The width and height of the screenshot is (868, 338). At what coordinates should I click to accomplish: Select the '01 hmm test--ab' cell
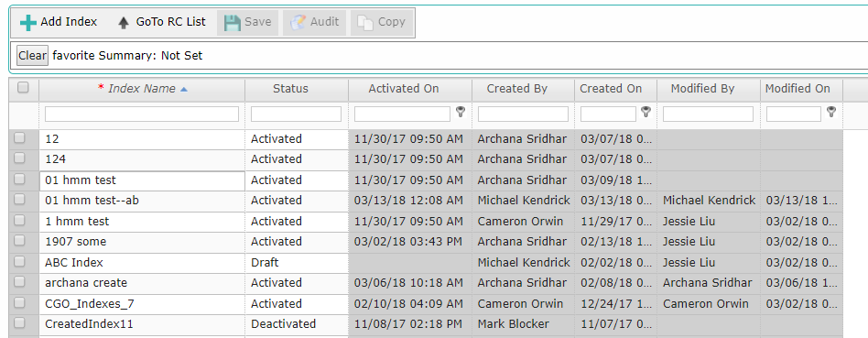click(x=142, y=201)
